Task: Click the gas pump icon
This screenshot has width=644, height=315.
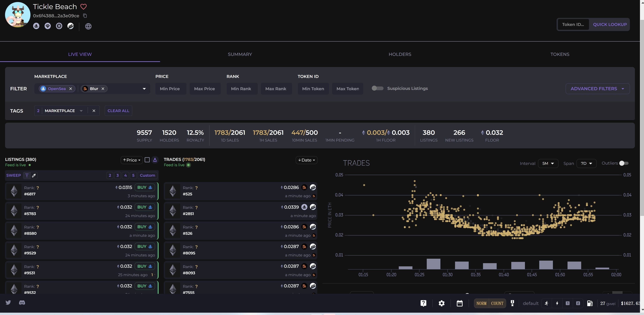Action: click(x=590, y=303)
